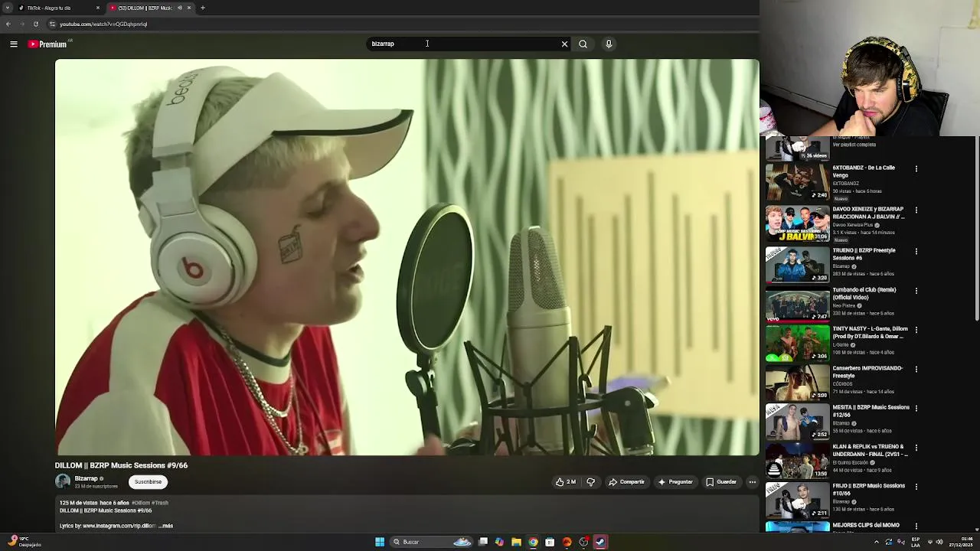The width and height of the screenshot is (980, 551).
Task: Play FRIJO BZRP Music Sessions thumbnail
Action: pos(797,500)
